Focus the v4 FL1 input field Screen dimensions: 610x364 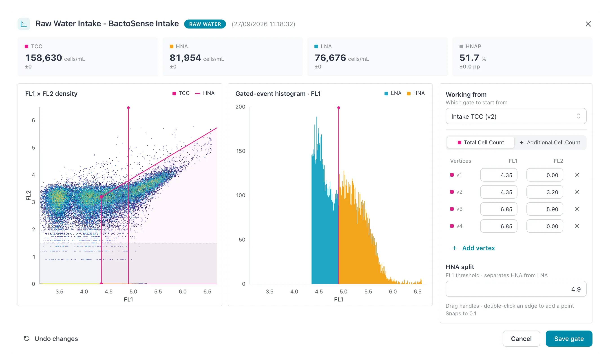click(x=499, y=226)
